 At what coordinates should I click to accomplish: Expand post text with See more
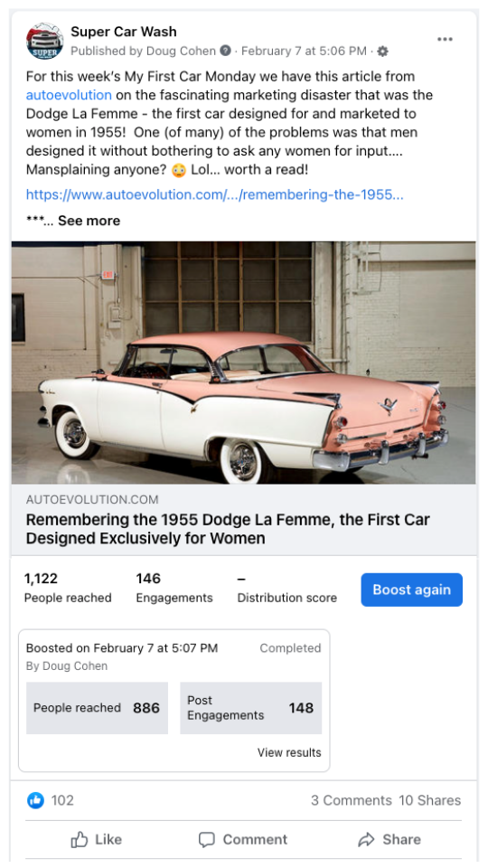89,221
